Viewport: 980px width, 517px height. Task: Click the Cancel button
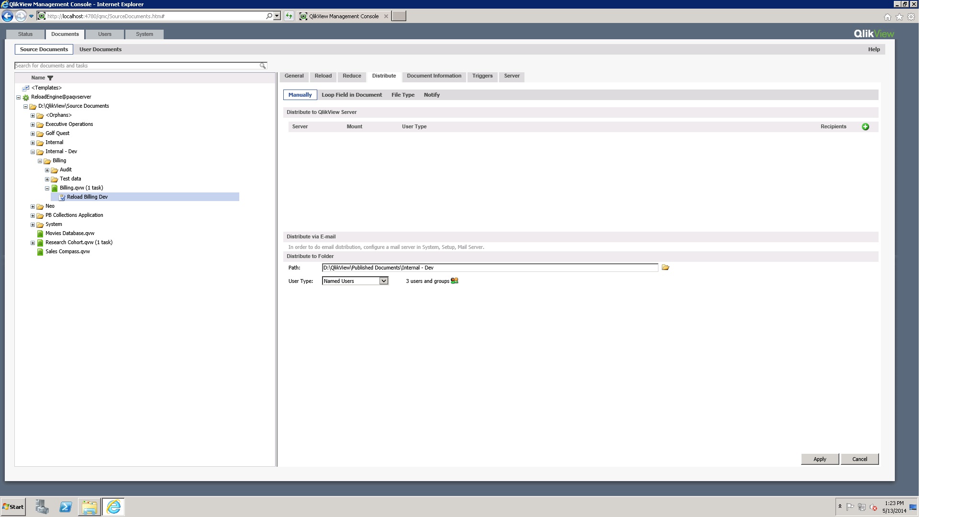click(859, 459)
